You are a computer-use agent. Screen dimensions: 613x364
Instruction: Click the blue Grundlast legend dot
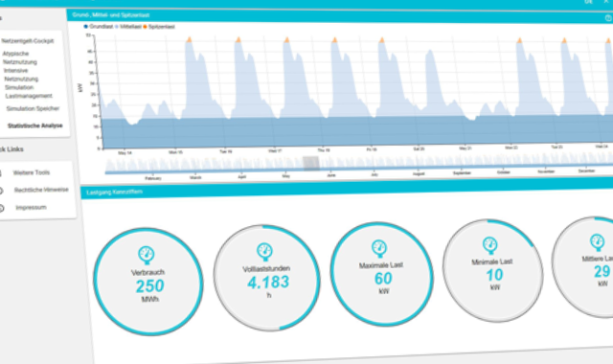[x=85, y=26]
